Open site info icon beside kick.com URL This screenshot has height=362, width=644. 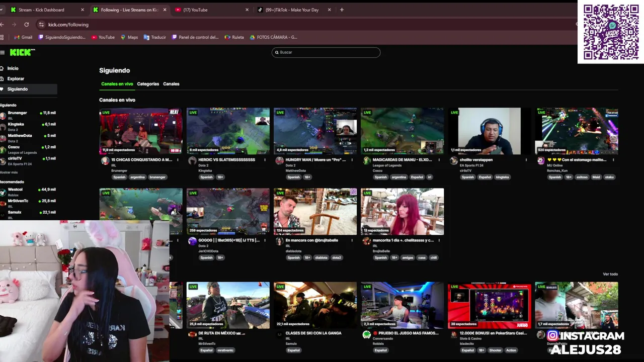point(41,24)
